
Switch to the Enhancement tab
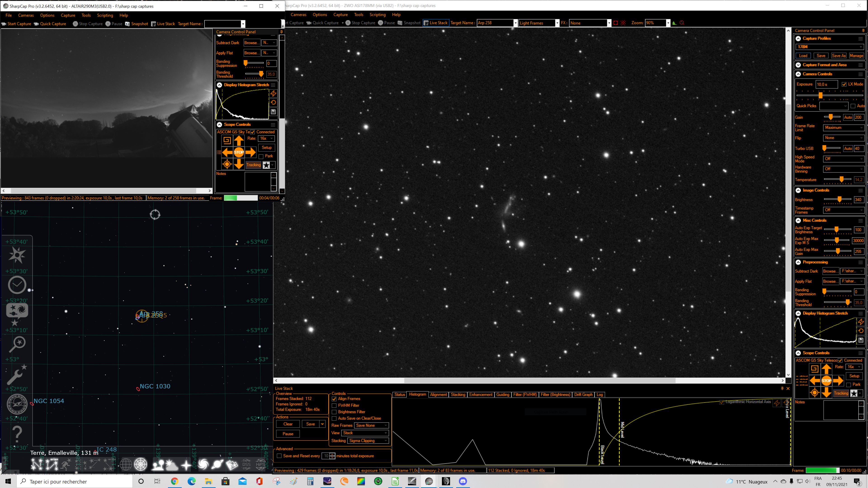coord(481,394)
